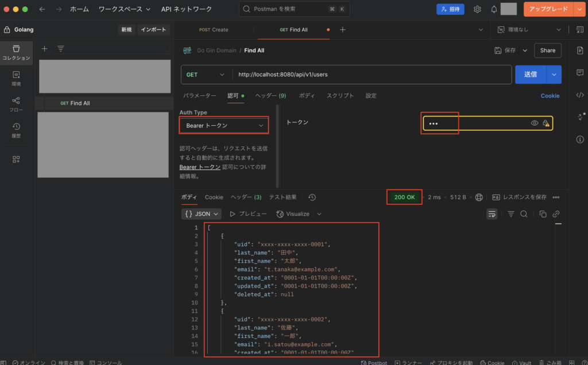Click the network globe icon in response bar
Image resolution: width=588 pixels, height=365 pixels.
pyautogui.click(x=479, y=197)
